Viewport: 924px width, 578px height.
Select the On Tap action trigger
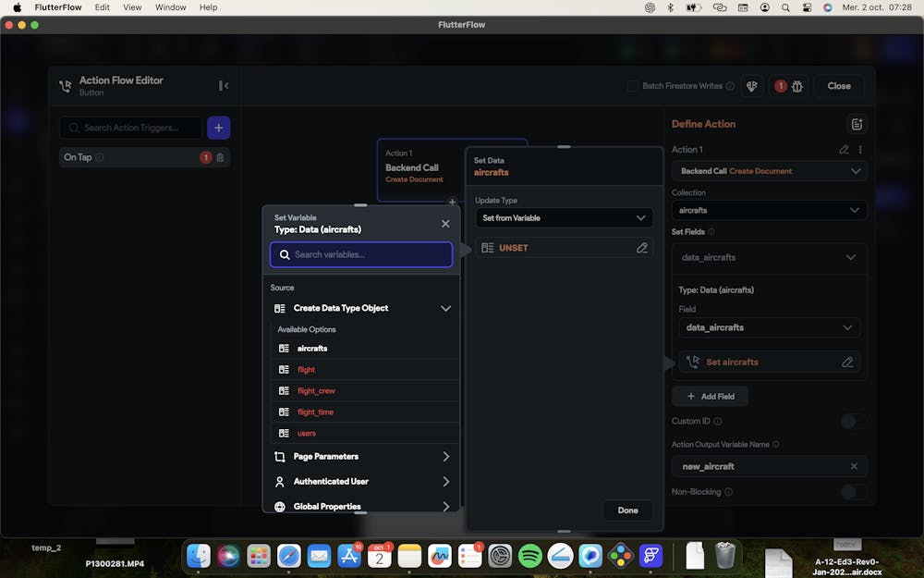pos(144,157)
